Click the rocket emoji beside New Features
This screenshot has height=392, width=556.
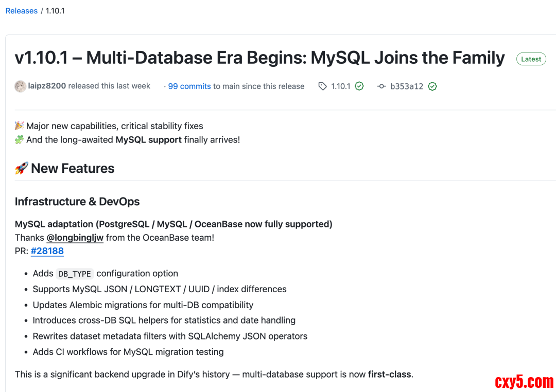coord(22,168)
